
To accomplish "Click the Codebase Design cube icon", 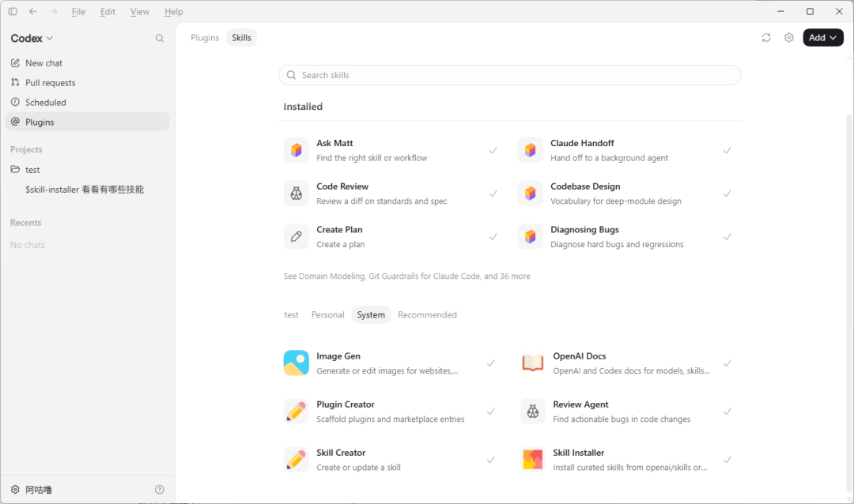I will (531, 194).
